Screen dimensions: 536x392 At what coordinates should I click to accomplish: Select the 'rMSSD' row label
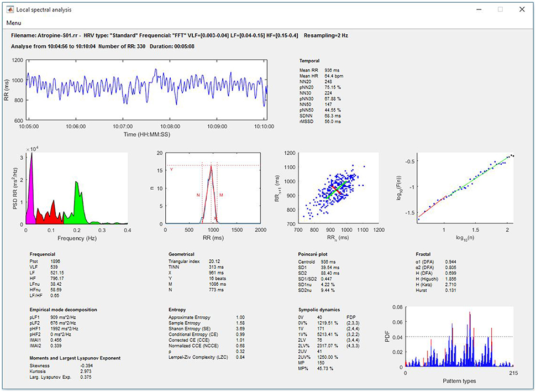(306, 122)
